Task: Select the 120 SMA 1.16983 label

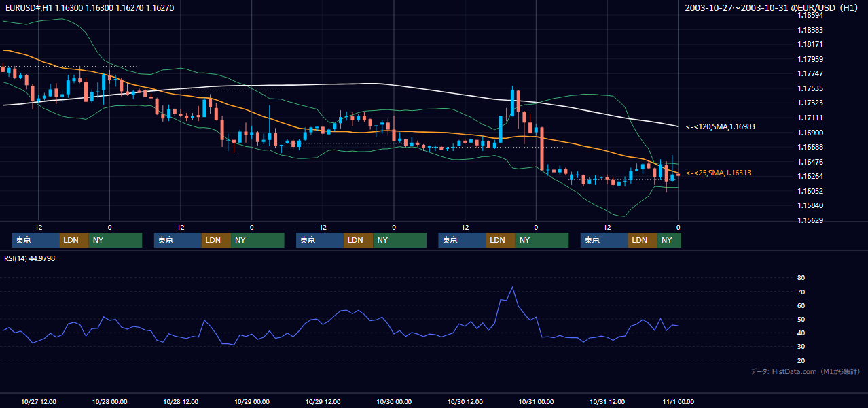Action: click(x=720, y=126)
